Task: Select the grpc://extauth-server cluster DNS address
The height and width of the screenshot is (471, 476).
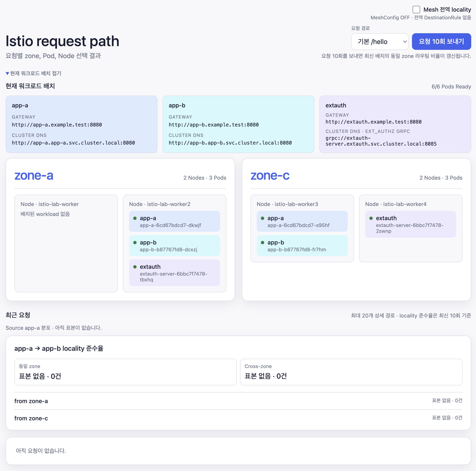Action: tap(381, 141)
